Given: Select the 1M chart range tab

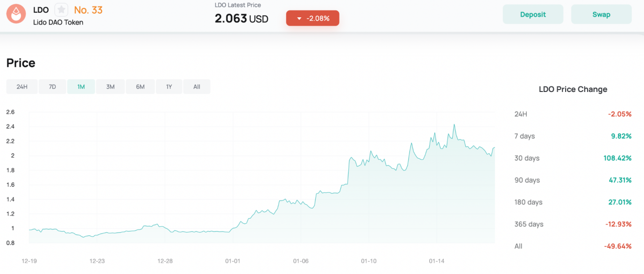Looking at the screenshot, I should point(81,87).
